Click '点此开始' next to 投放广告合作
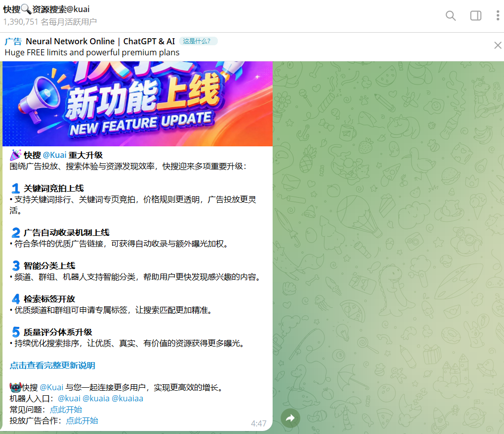504x434 pixels. point(82,421)
